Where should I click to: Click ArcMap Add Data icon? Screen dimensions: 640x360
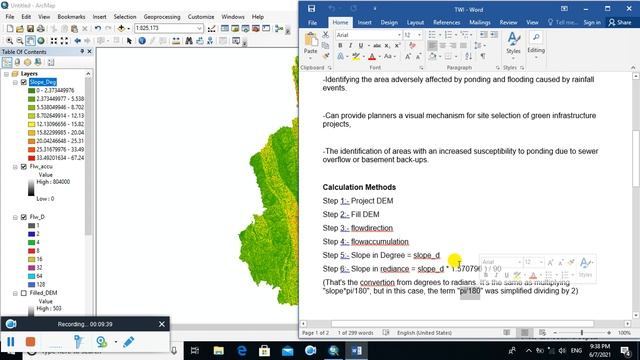pos(121,29)
